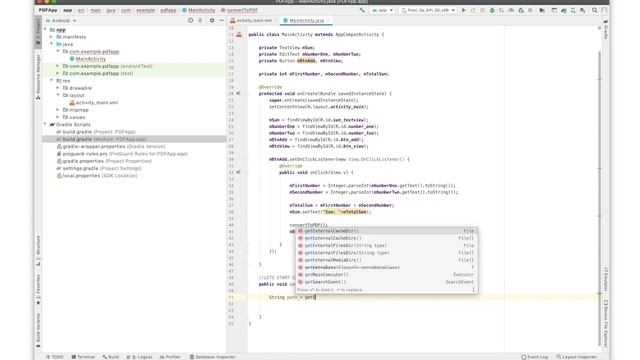Click the override gutter icon beside onCreate
Screen dimensions: 640x360
click(x=238, y=93)
